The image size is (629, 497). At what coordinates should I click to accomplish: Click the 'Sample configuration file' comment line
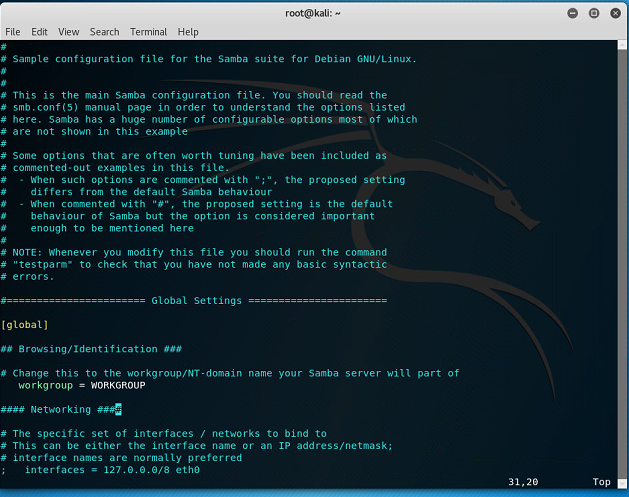point(209,59)
